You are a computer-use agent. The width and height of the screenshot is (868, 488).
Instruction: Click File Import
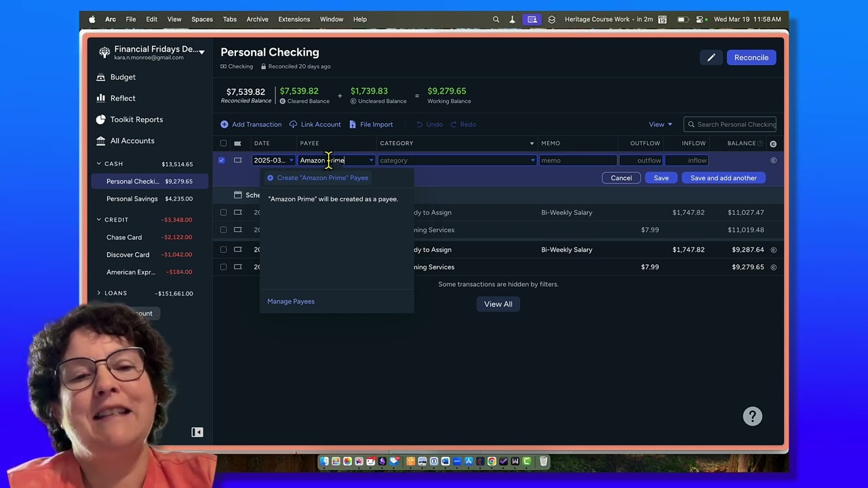(372, 125)
